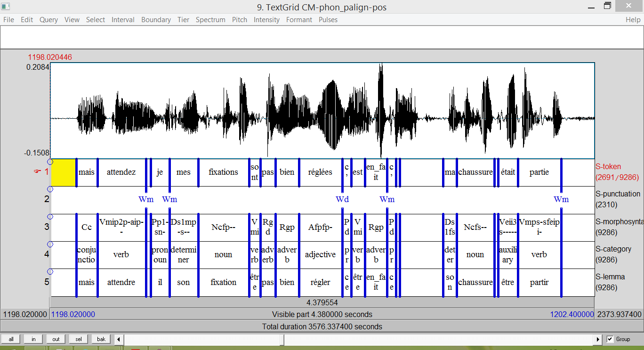Screen dimensions: 644x350
Task: Select the 'Vmip2p-aip--' morphosyntax interval
Action: [x=121, y=227]
